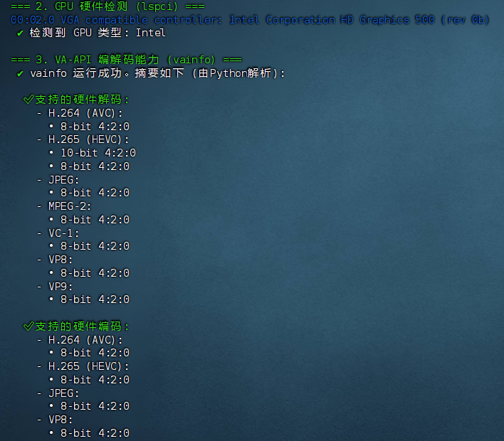Click the '检测到 GPU 类型: Intel' line
This screenshot has height=441, width=504.
click(91, 33)
